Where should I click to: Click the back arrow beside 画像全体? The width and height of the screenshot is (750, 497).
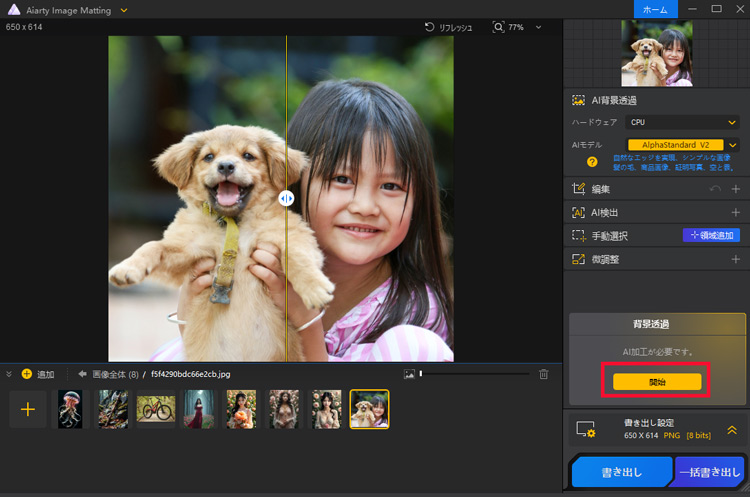pyautogui.click(x=82, y=374)
